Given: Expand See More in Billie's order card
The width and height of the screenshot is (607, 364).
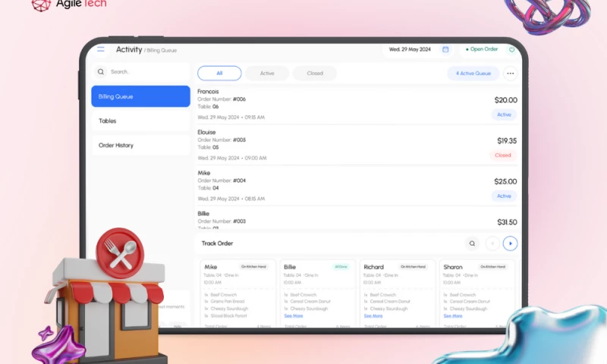Looking at the screenshot, I should click(293, 315).
